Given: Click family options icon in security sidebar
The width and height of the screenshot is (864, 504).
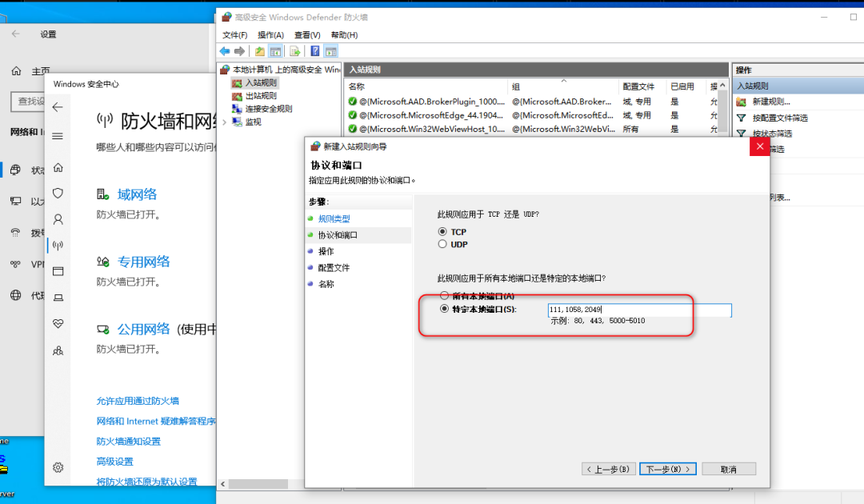Looking at the screenshot, I should [58, 350].
